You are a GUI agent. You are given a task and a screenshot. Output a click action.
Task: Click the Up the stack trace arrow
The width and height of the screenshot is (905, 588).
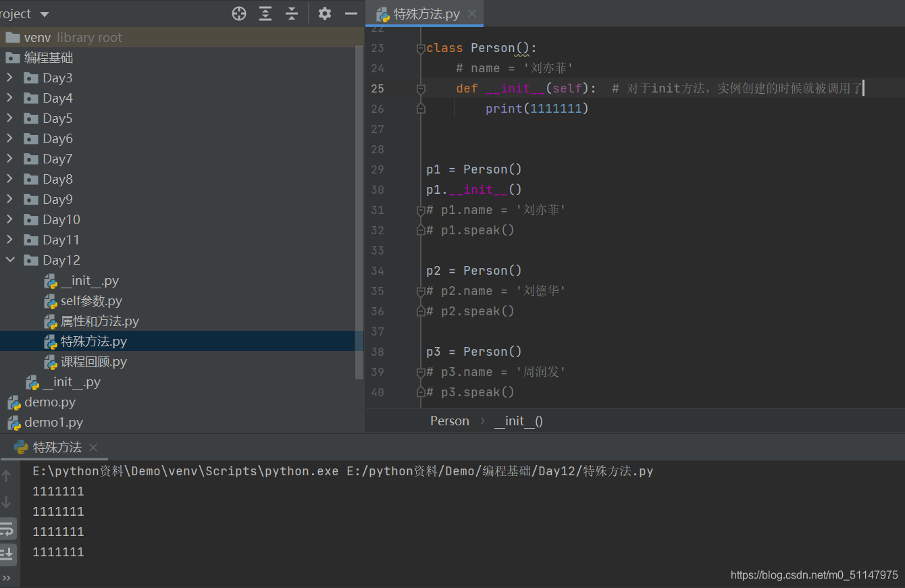[x=7, y=476]
